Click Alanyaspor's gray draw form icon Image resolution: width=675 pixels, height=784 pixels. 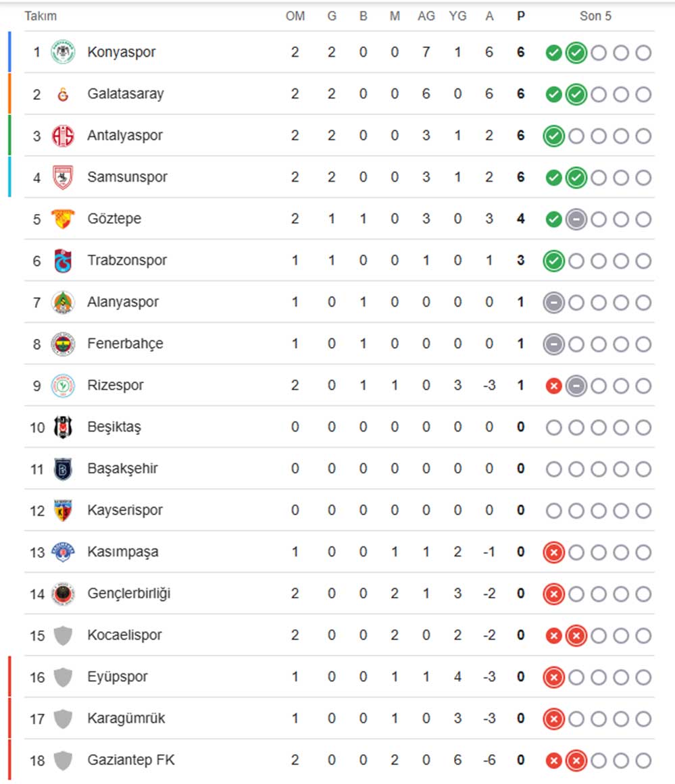click(553, 303)
